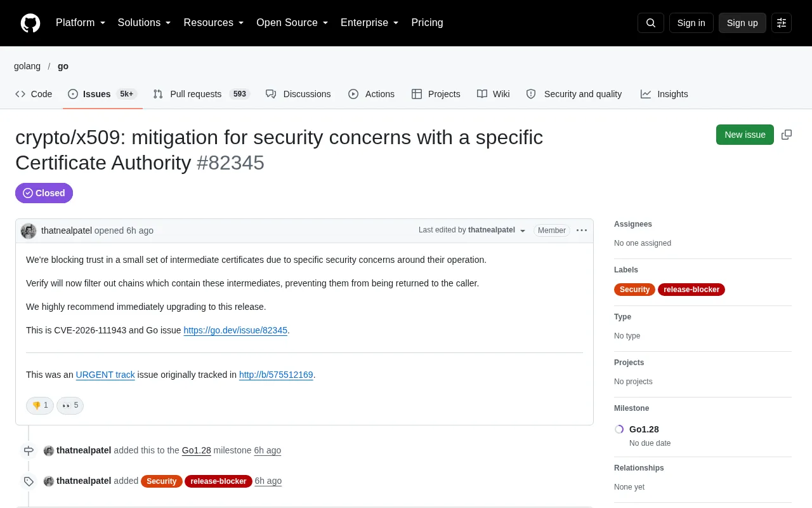The height and width of the screenshot is (508, 812).
Task: Create a New issue
Action: [745, 135]
